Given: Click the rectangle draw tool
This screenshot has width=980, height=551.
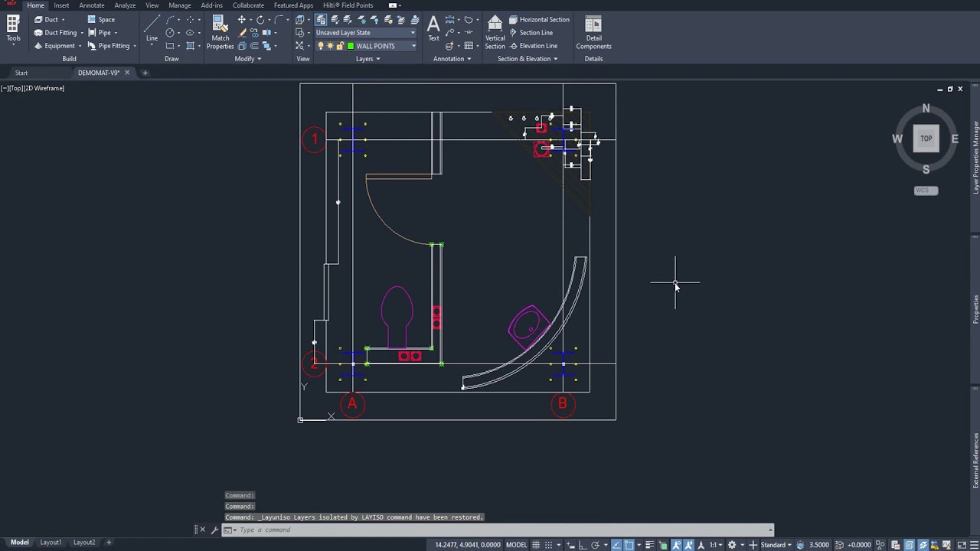Looking at the screenshot, I should [x=170, y=46].
